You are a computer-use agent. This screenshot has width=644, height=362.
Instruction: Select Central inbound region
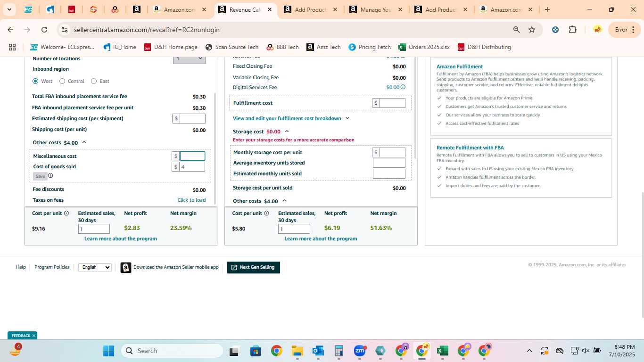coord(62,81)
